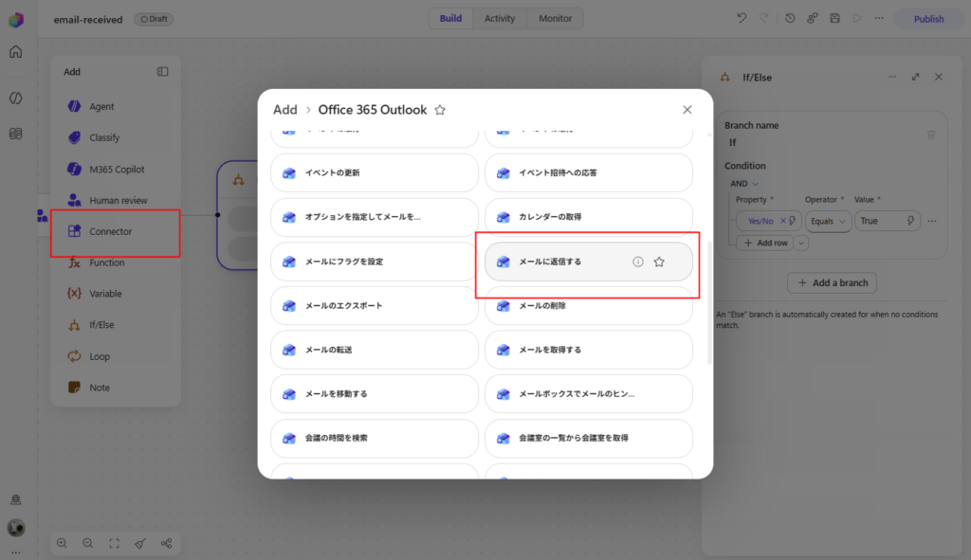Expand the If/Else panel to full view
The width and height of the screenshot is (971, 560).
[x=915, y=77]
